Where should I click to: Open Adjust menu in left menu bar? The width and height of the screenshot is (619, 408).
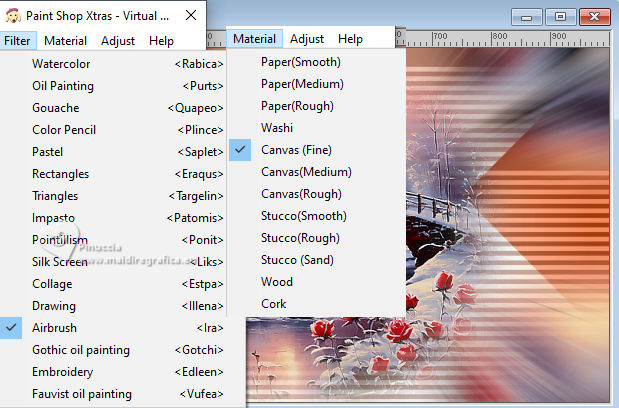coord(118,41)
